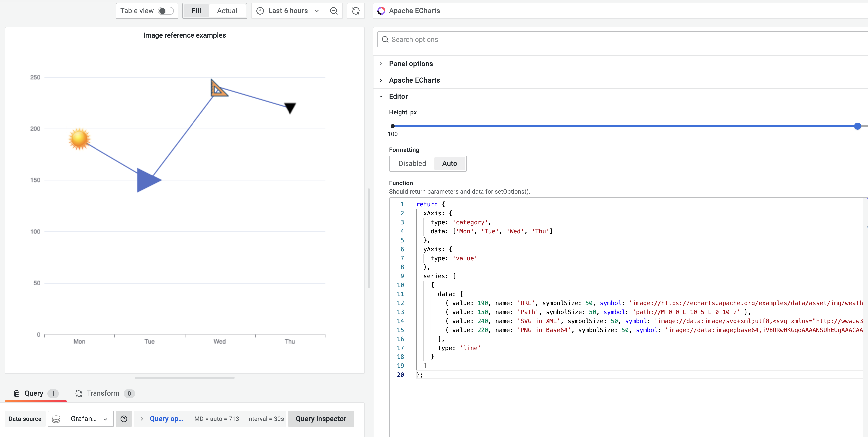Click the clock icon in the time picker

[x=260, y=11]
